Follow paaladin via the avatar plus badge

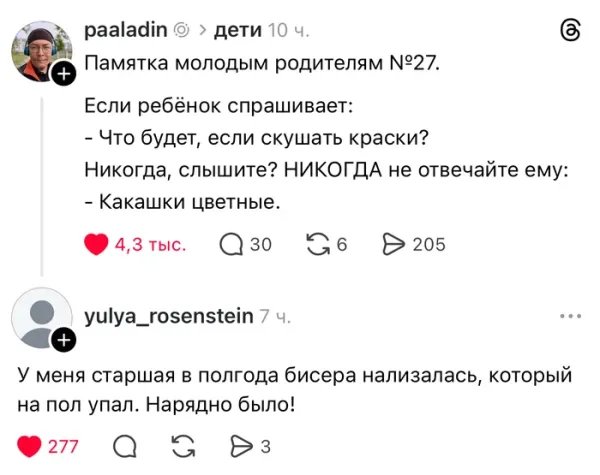click(x=64, y=73)
